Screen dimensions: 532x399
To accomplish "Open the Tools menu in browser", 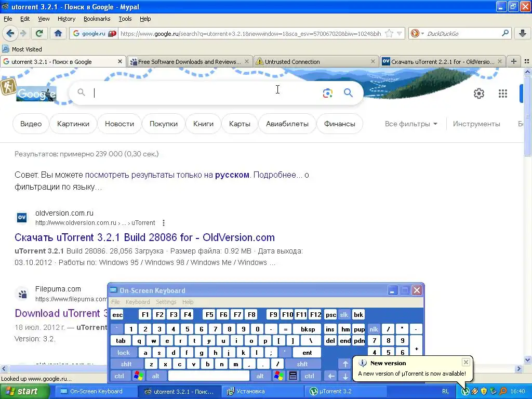I will pos(125,19).
